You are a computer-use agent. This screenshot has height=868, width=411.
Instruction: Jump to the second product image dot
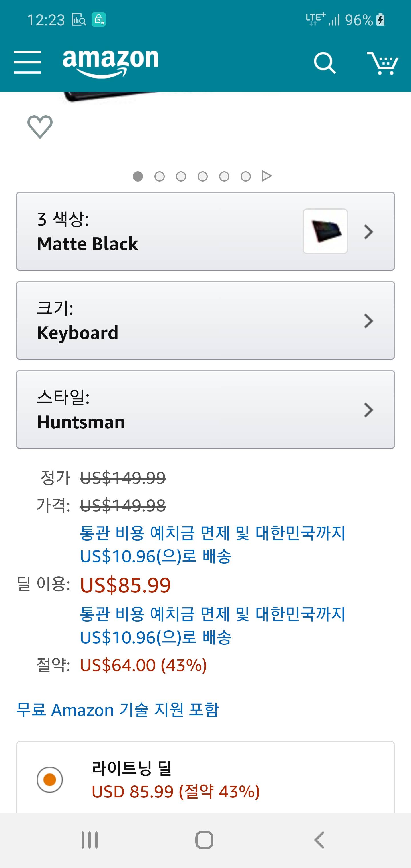(x=159, y=176)
